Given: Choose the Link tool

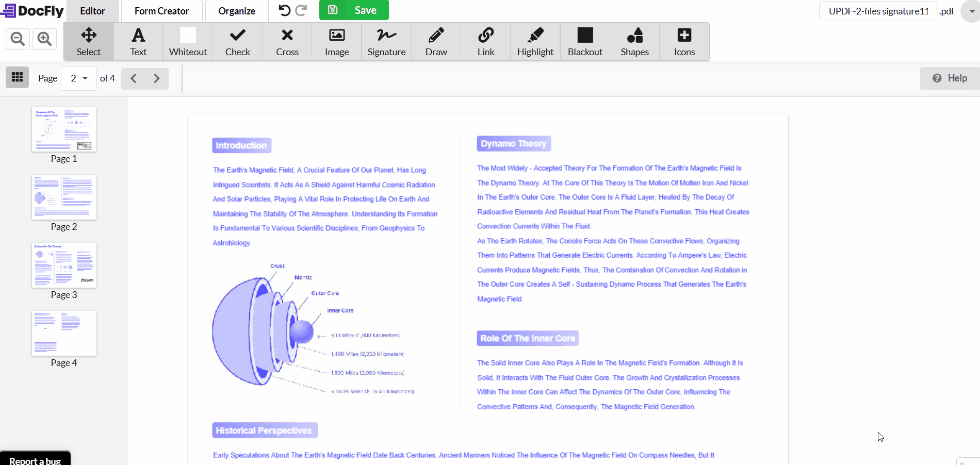Looking at the screenshot, I should coord(486,42).
